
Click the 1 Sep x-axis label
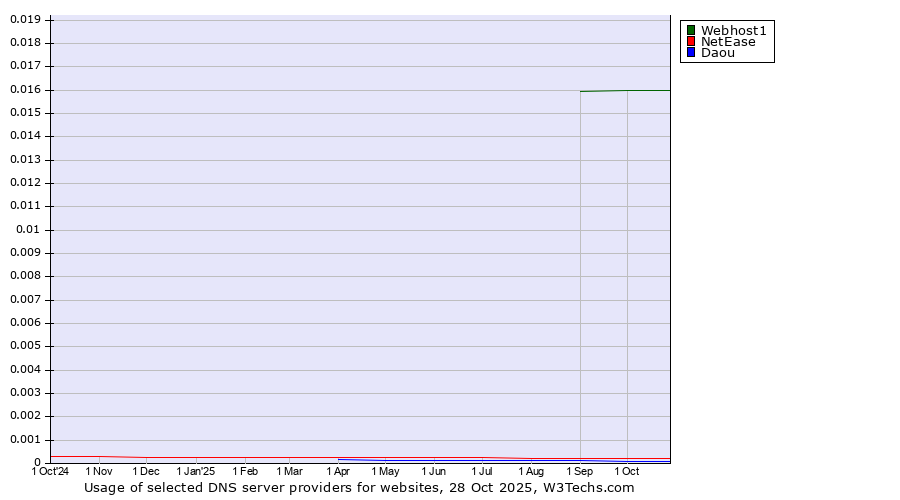pos(579,471)
